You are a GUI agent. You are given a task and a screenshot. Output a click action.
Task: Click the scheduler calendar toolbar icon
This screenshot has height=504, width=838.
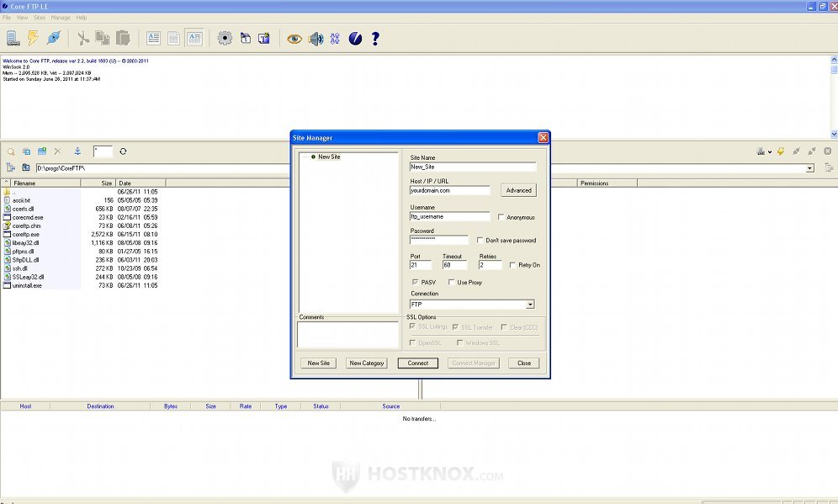coord(246,38)
